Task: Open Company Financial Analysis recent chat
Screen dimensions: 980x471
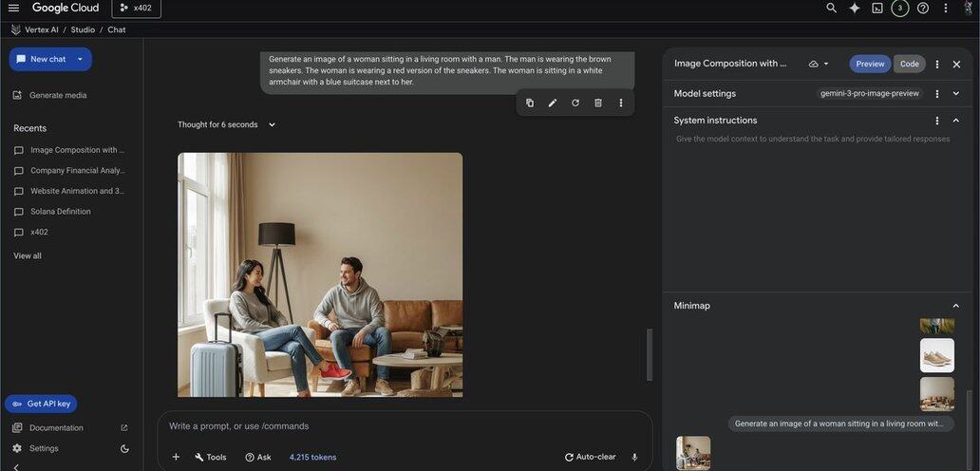Action: [x=76, y=171]
